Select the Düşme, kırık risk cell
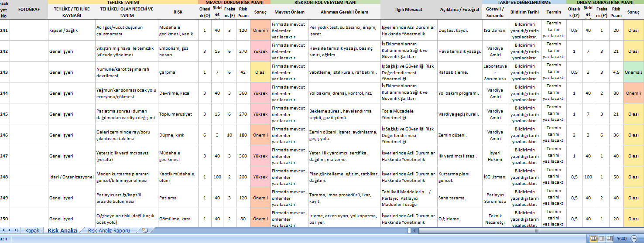The width and height of the screenshot is (644, 243). (x=178, y=135)
